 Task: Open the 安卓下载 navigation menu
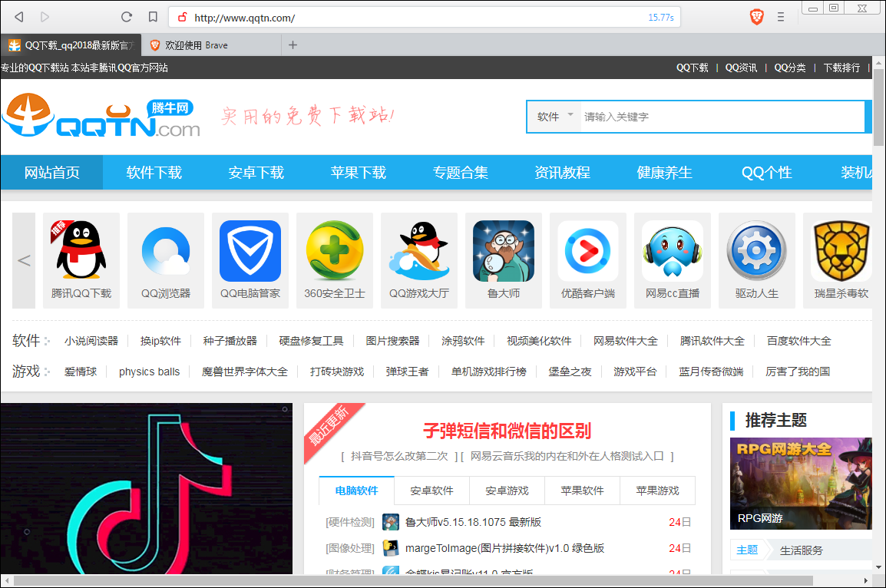click(256, 172)
